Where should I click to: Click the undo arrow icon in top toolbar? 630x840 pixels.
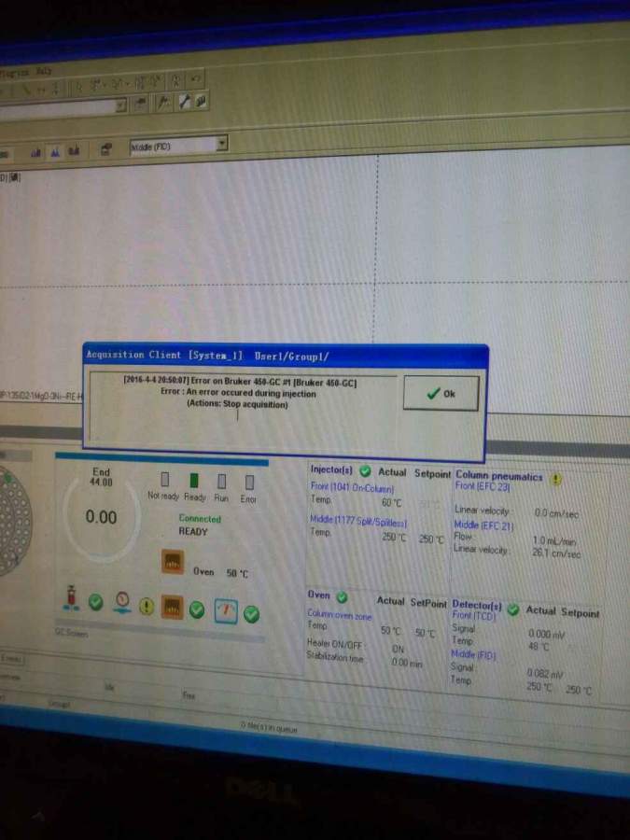click(196, 80)
